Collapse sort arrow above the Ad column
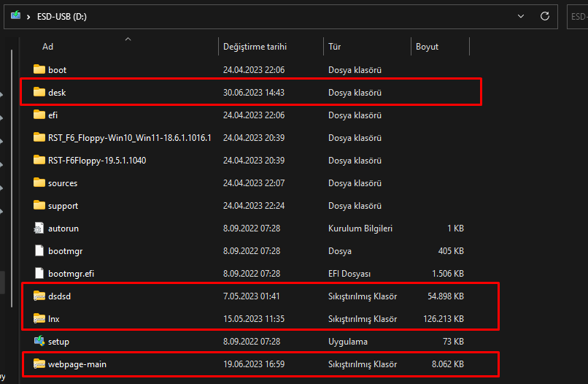 [x=128, y=39]
